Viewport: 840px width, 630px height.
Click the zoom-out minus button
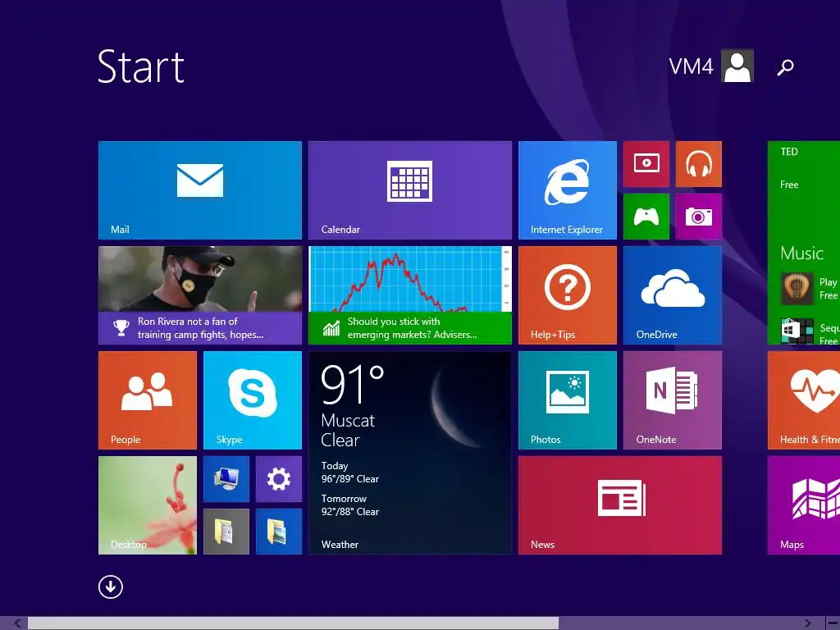coord(833,623)
